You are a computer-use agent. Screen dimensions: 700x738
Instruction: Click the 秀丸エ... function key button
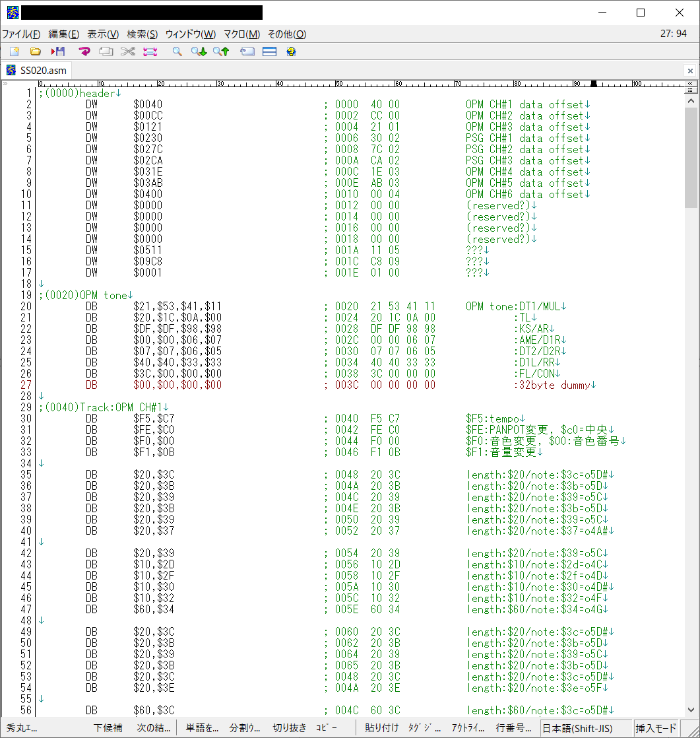point(22,727)
